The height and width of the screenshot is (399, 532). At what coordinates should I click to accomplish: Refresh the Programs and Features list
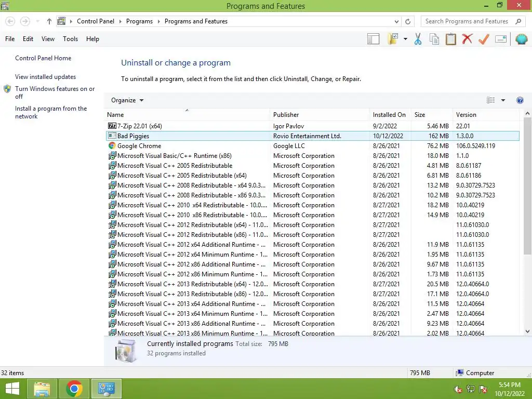(408, 21)
